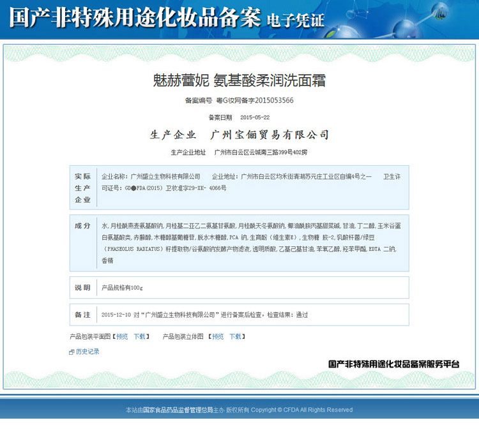Click the license number text 卫妆准字29-XK-4066号

[x=196, y=188]
